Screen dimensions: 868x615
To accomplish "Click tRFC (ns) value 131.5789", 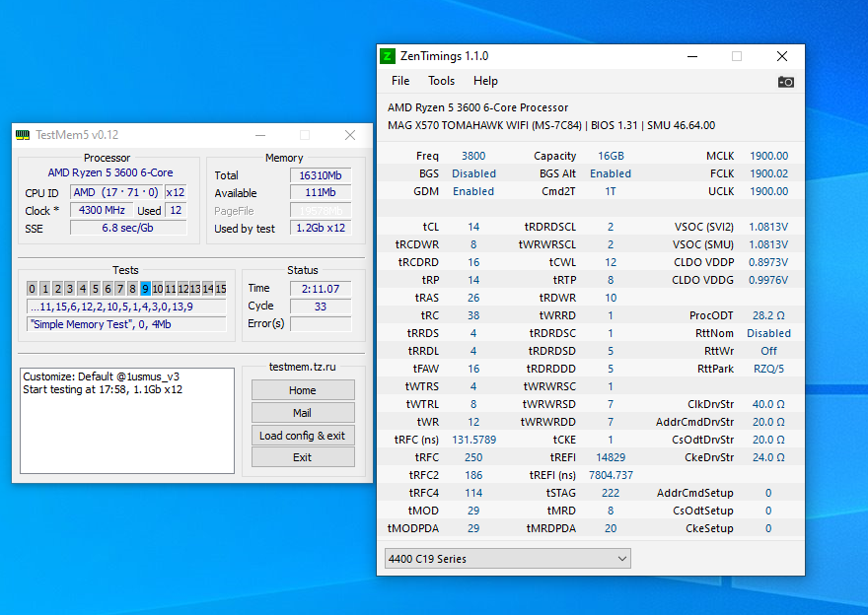I will [473, 440].
